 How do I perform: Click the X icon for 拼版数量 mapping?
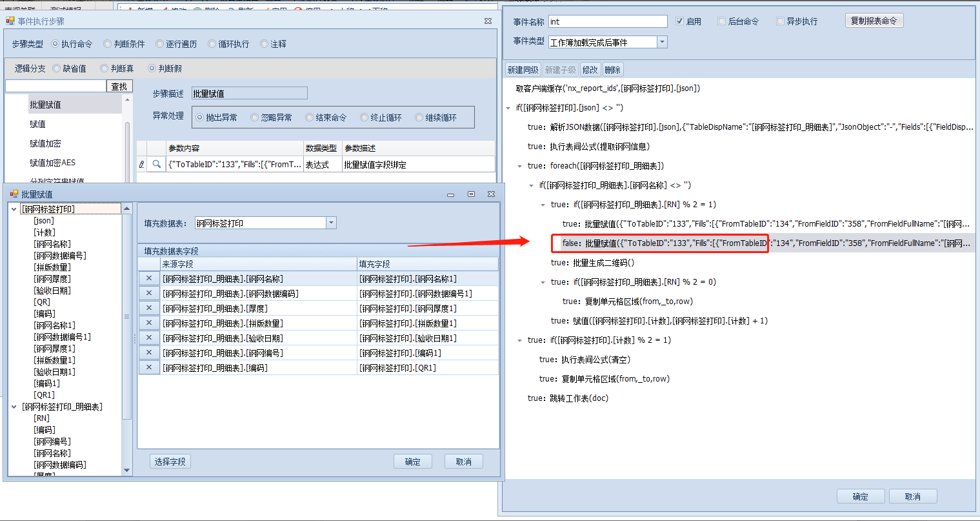point(149,323)
